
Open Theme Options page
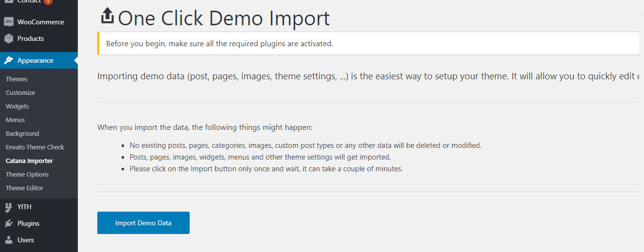coord(27,174)
